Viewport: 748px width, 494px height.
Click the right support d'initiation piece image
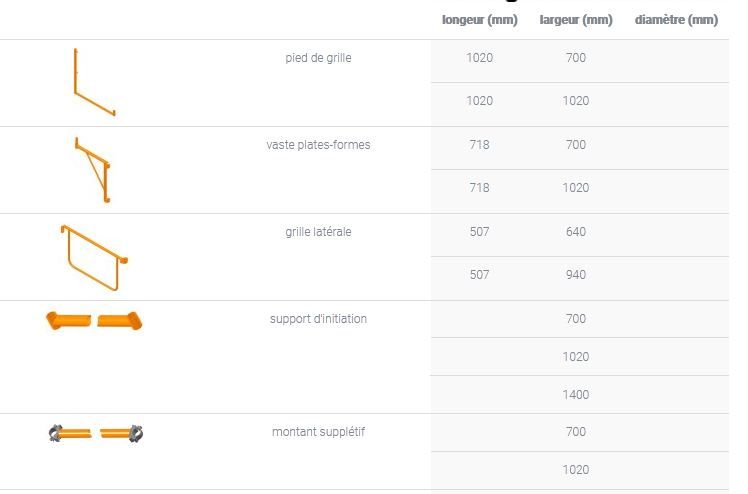(120, 320)
